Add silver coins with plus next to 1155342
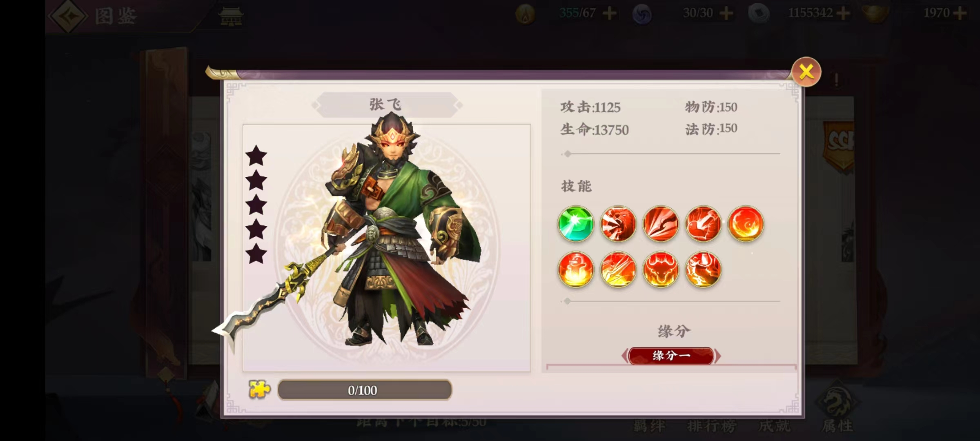Viewport: 980px width, 441px height. [x=843, y=13]
